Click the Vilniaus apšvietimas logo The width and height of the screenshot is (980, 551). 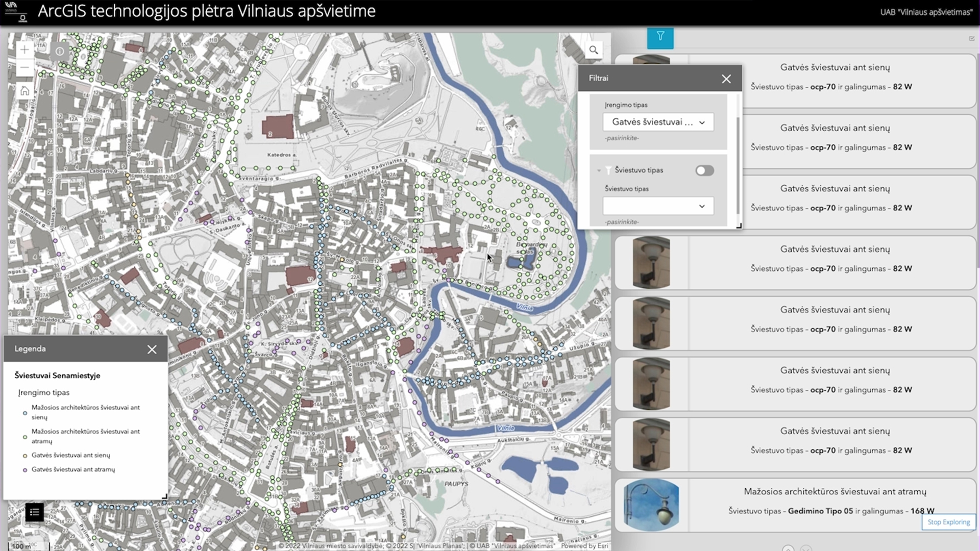point(16,11)
